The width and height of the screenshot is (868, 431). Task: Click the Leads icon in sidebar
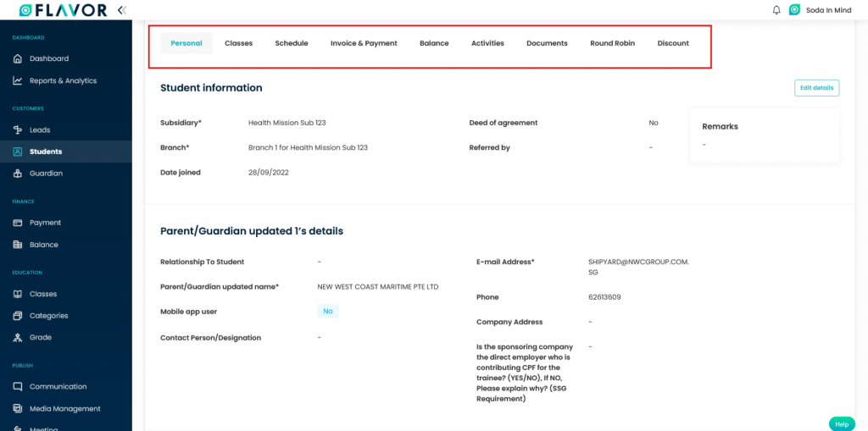coord(18,130)
